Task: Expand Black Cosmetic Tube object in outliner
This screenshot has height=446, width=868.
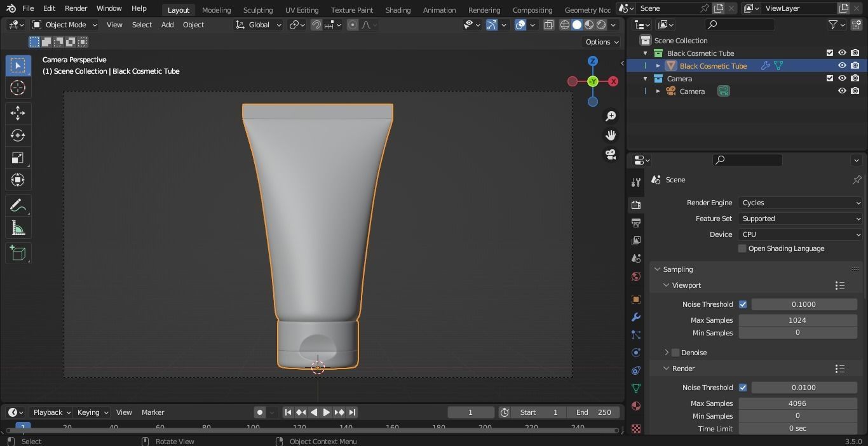Action: click(658, 66)
